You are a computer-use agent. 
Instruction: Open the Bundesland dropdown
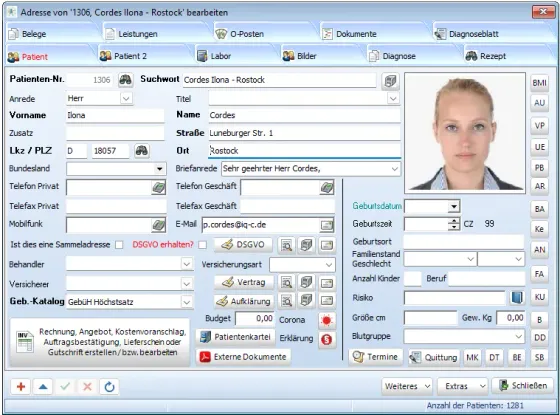coord(160,169)
